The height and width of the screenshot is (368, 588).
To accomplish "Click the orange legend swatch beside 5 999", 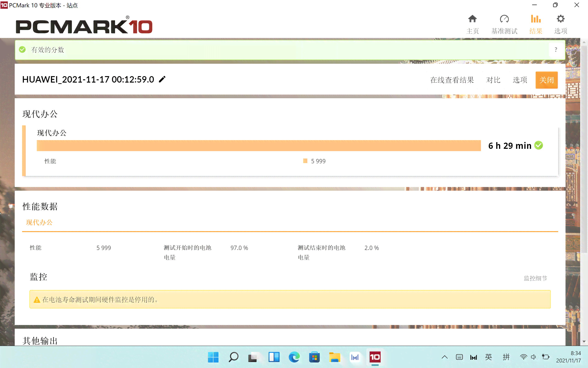I will click(305, 161).
